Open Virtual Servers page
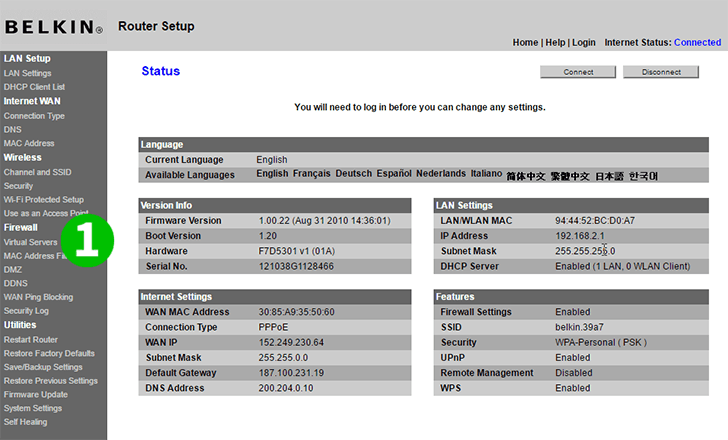The image size is (728, 440). click(x=30, y=242)
